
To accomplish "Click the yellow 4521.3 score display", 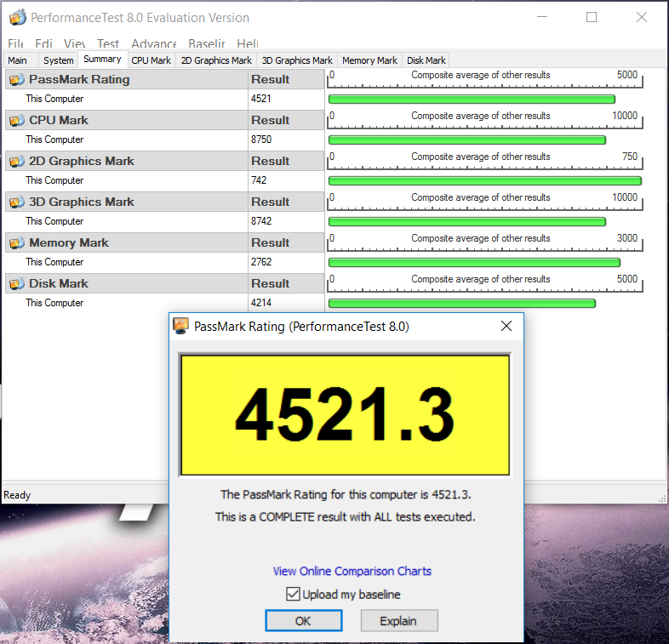I will pyautogui.click(x=345, y=415).
